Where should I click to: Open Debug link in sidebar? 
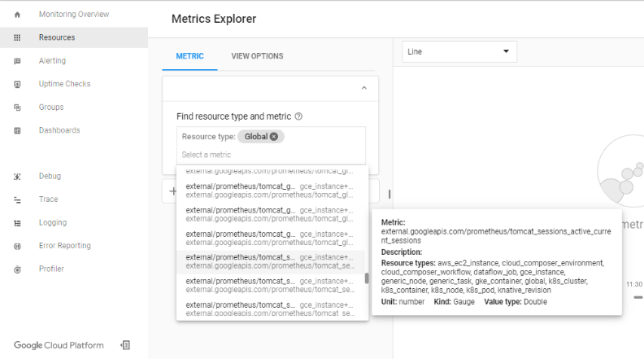[x=50, y=176]
